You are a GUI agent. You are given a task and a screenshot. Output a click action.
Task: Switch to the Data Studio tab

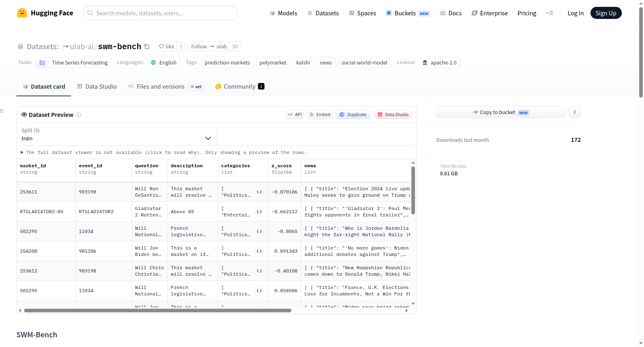tap(97, 86)
